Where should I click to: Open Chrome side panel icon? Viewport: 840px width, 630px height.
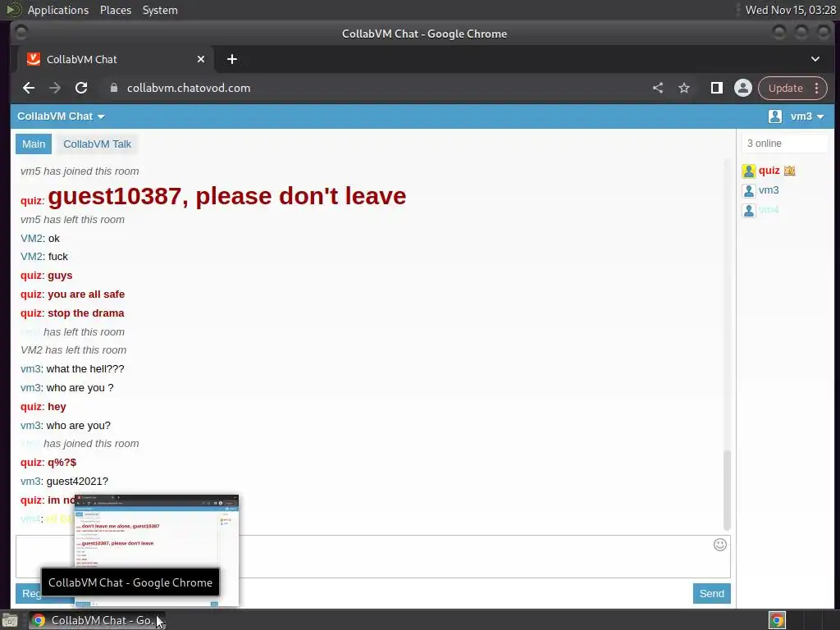[717, 88]
